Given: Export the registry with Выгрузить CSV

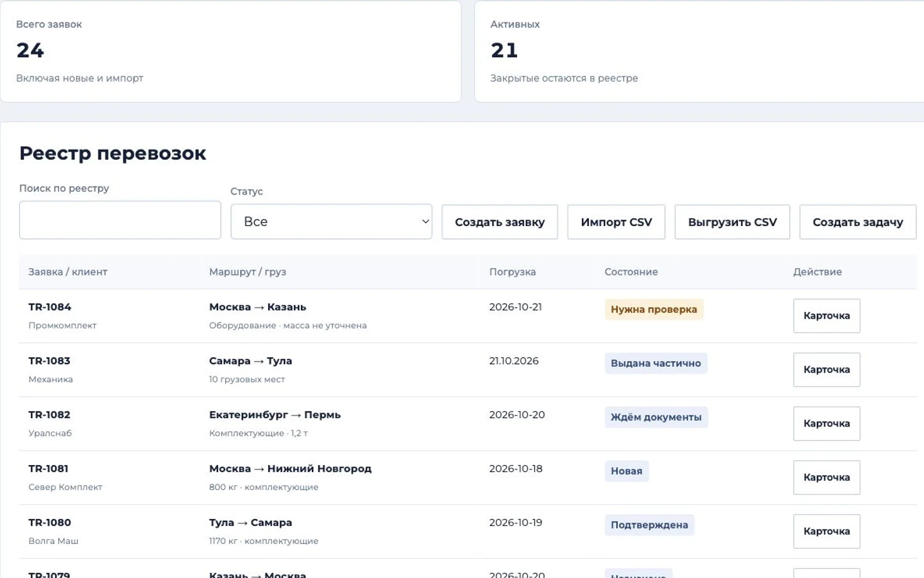Looking at the screenshot, I should pyautogui.click(x=732, y=222).
